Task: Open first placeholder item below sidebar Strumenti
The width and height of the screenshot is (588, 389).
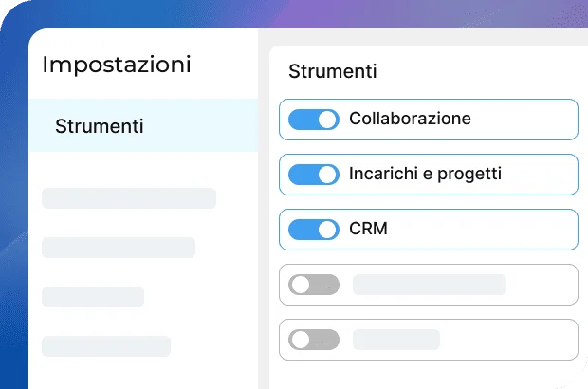Action: (x=129, y=198)
